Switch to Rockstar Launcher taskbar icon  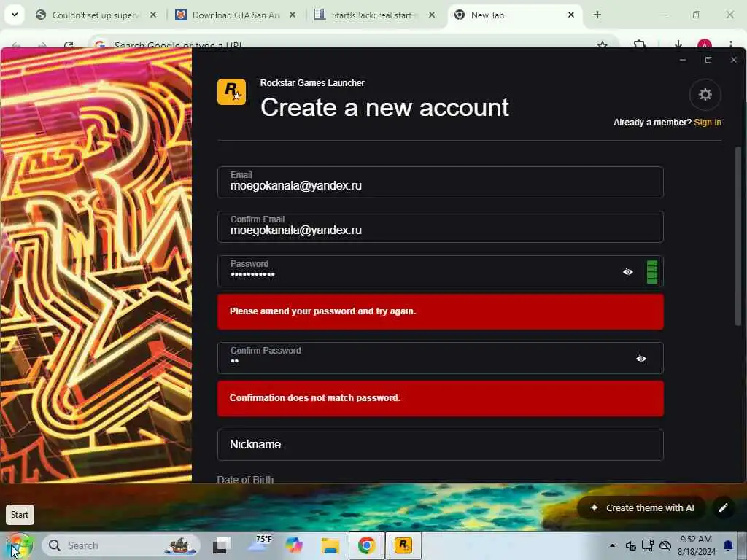pyautogui.click(x=403, y=545)
